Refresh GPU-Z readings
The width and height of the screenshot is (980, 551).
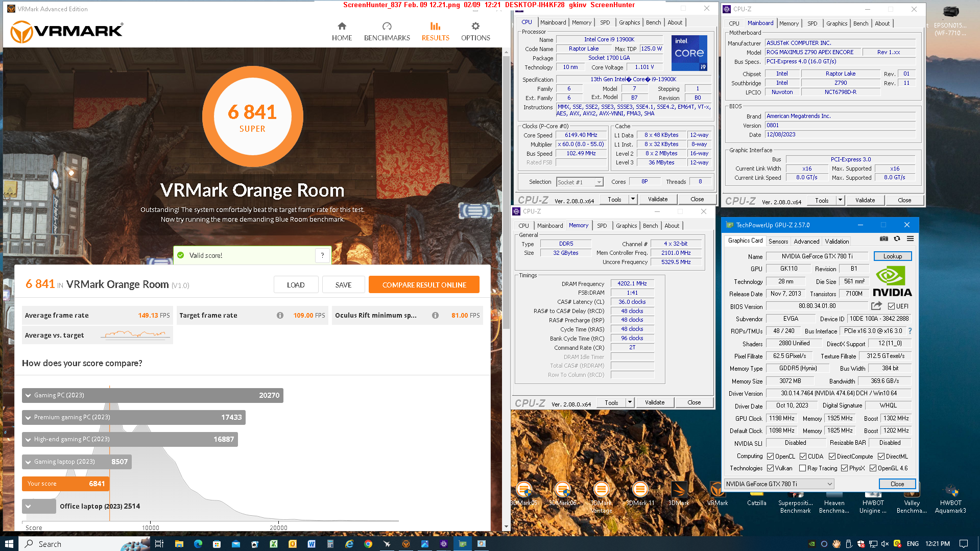coord(897,239)
